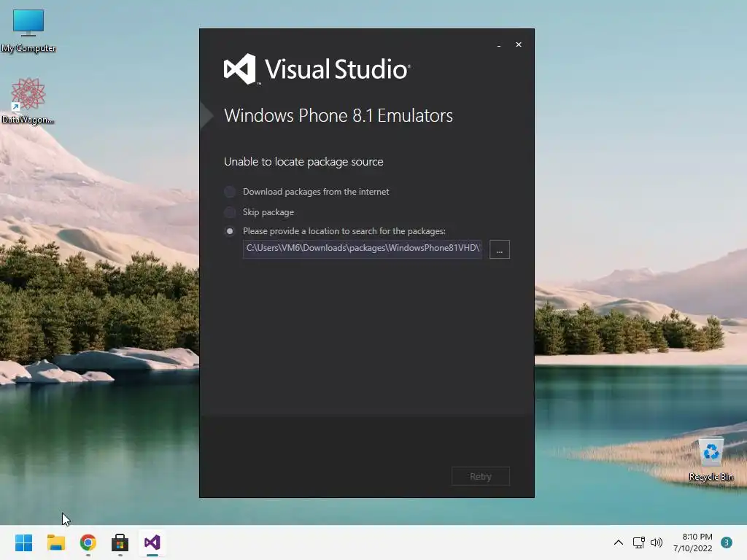Image resolution: width=747 pixels, height=560 pixels.
Task: Select the My Computer desktop icon
Action: pyautogui.click(x=28, y=31)
